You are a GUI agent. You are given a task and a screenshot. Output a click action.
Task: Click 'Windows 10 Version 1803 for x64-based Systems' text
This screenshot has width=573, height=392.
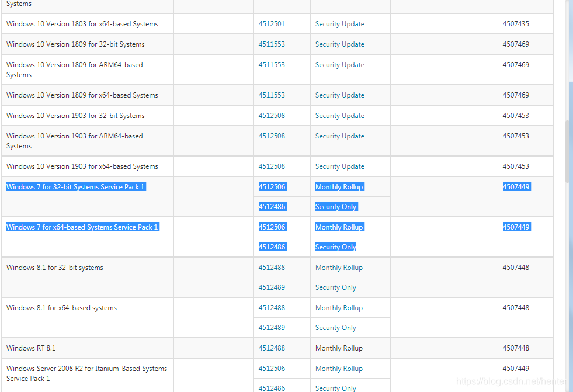click(x=82, y=24)
